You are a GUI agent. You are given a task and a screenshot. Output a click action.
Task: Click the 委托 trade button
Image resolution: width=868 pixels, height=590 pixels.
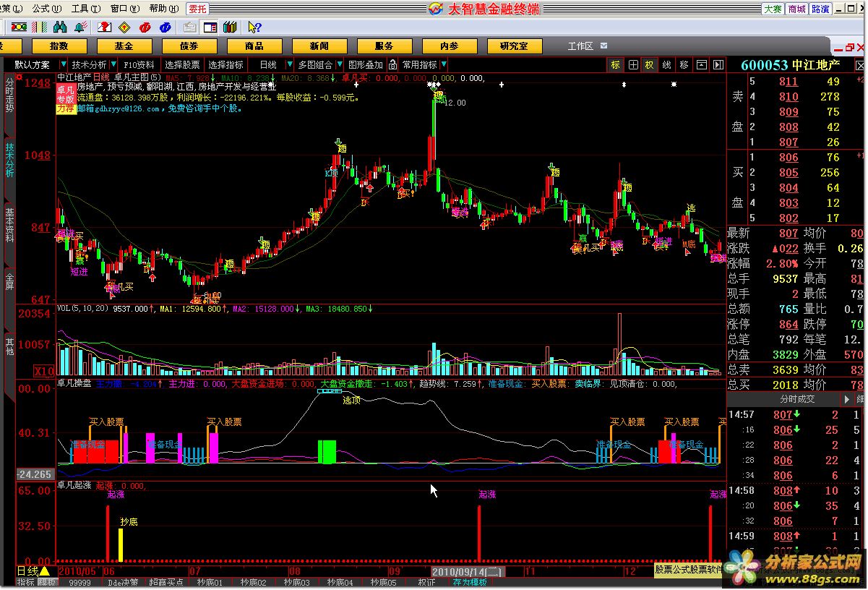[x=197, y=9]
